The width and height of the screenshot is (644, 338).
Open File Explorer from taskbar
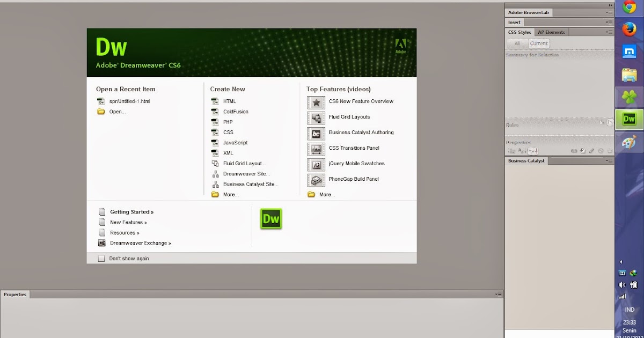point(629,75)
